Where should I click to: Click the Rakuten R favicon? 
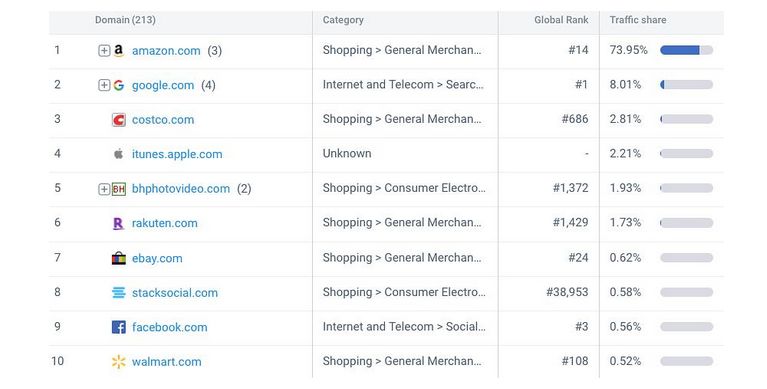coord(118,224)
